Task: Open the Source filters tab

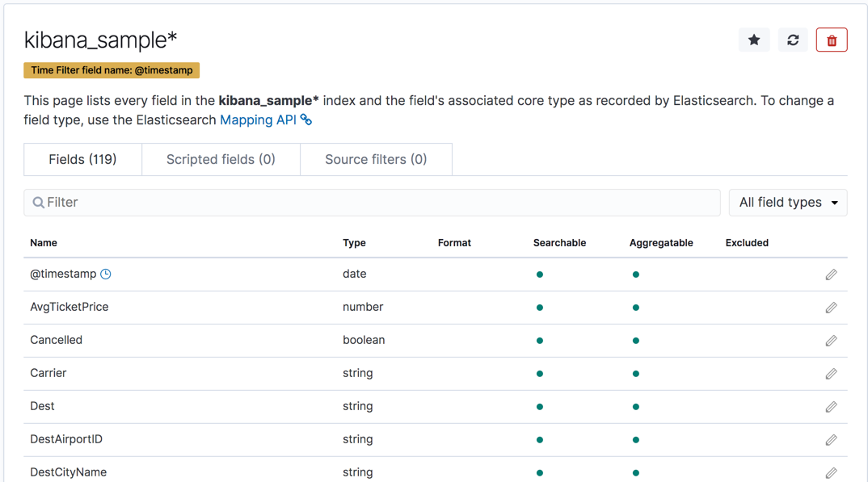Action: click(x=376, y=159)
